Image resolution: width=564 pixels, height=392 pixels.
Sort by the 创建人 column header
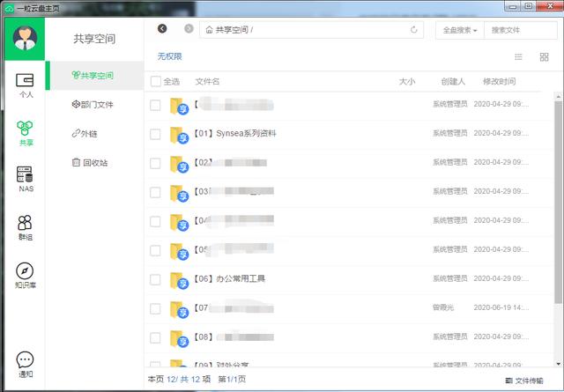tap(453, 82)
